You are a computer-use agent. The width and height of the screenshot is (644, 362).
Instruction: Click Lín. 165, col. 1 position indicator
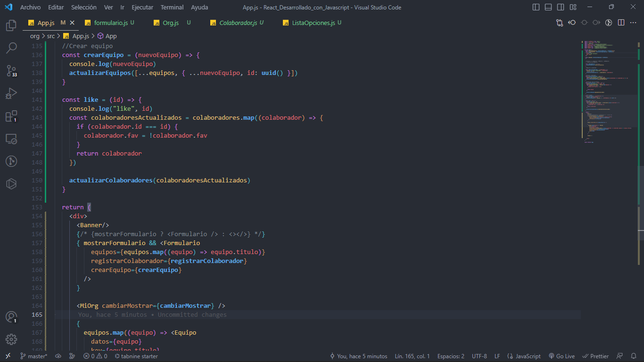[412, 356]
